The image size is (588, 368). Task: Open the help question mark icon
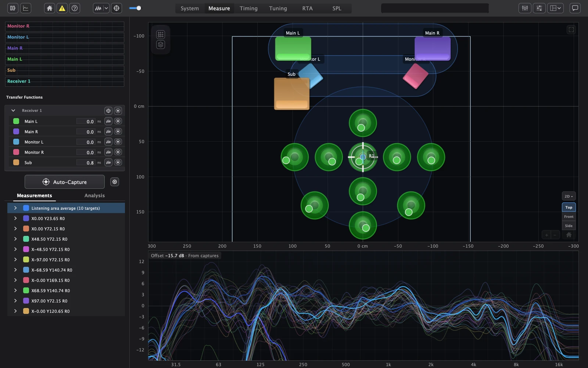tap(75, 8)
